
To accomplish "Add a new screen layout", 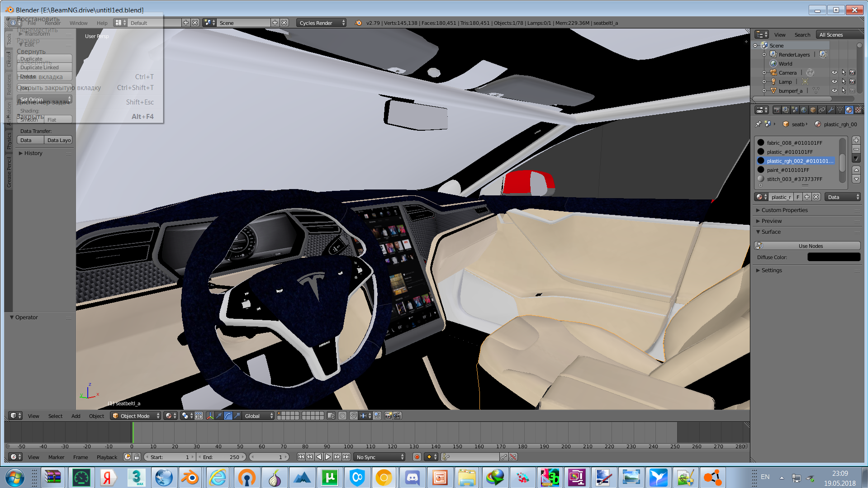I will pyautogui.click(x=186, y=23).
